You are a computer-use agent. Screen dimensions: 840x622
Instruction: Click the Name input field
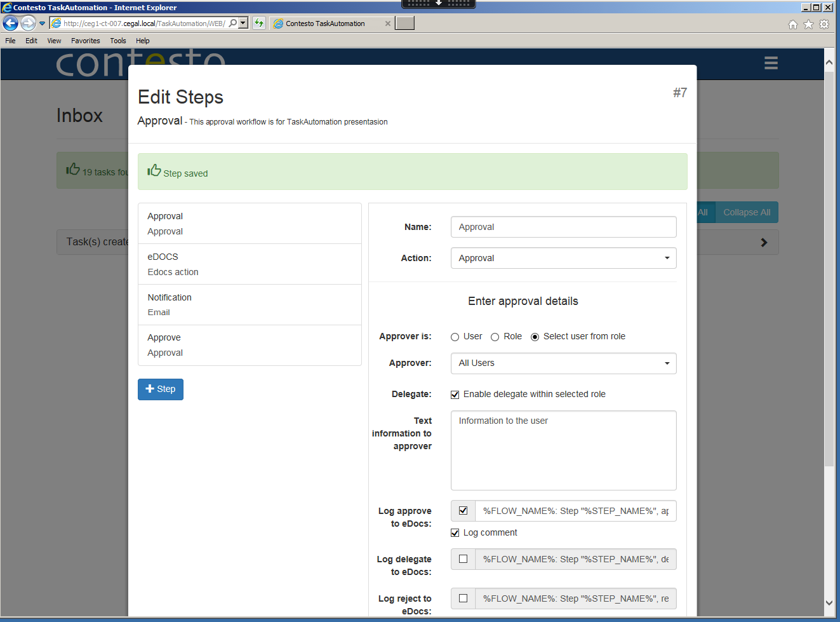click(x=563, y=227)
